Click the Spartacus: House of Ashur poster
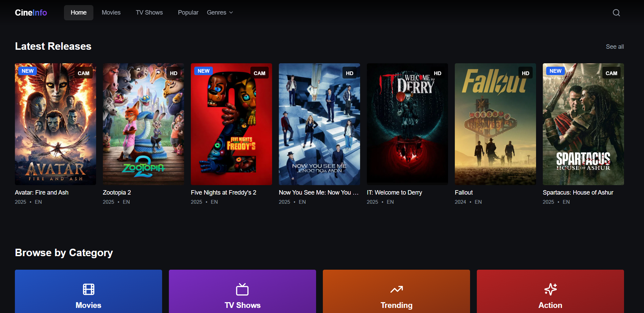This screenshot has height=313, width=644. (583, 124)
